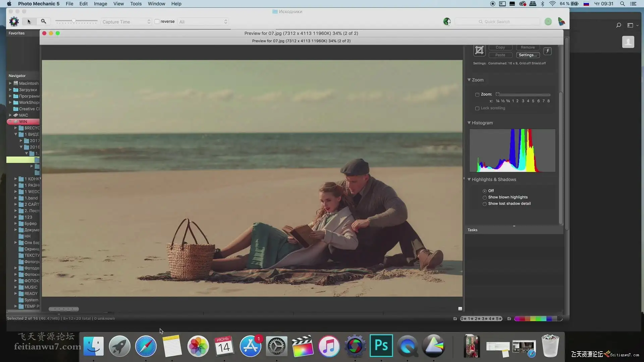
Task: Open the Image menu
Action: point(100,4)
